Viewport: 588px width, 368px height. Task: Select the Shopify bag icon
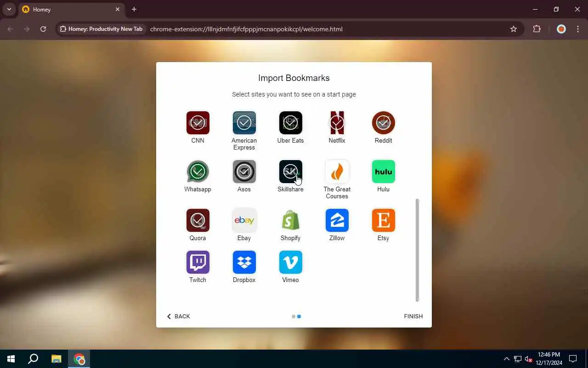[x=290, y=220]
